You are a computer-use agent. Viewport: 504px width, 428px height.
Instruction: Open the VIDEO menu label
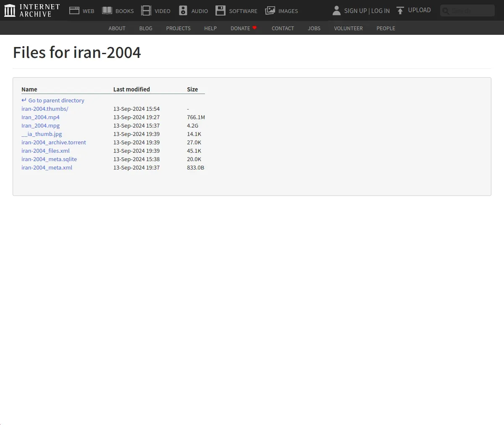163,11
